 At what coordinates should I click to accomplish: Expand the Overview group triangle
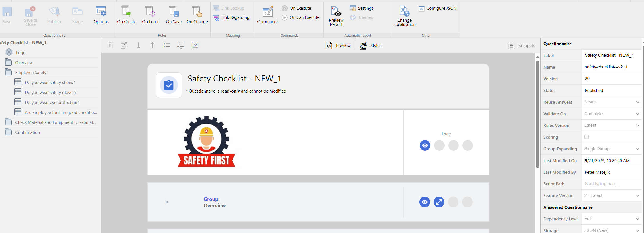pyautogui.click(x=167, y=202)
